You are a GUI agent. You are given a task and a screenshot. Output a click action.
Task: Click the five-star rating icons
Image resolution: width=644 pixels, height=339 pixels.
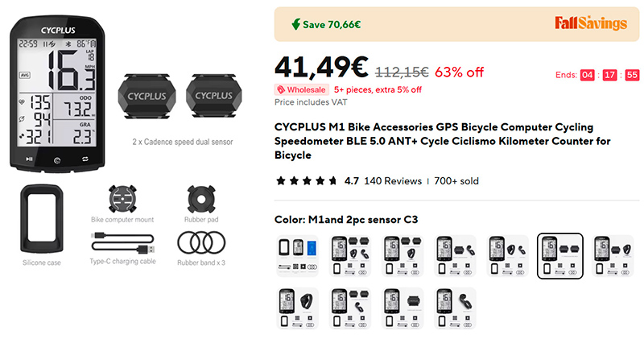pos(306,181)
